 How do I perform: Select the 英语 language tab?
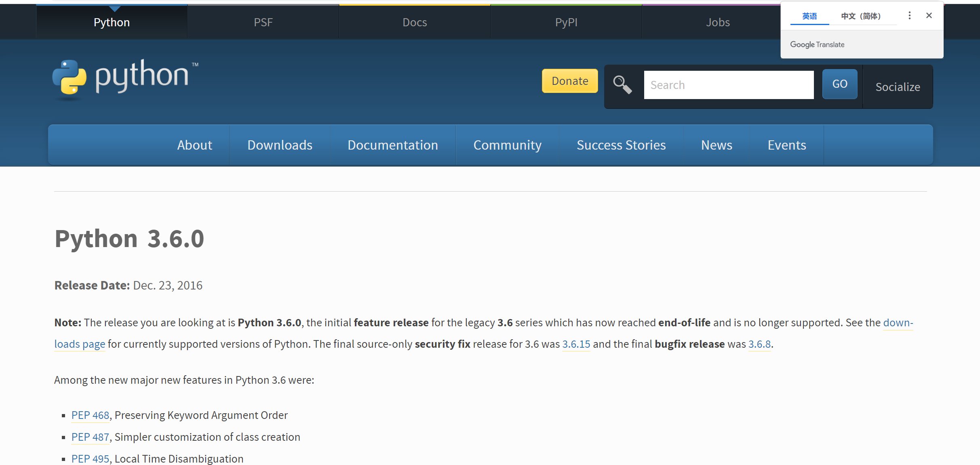click(809, 16)
